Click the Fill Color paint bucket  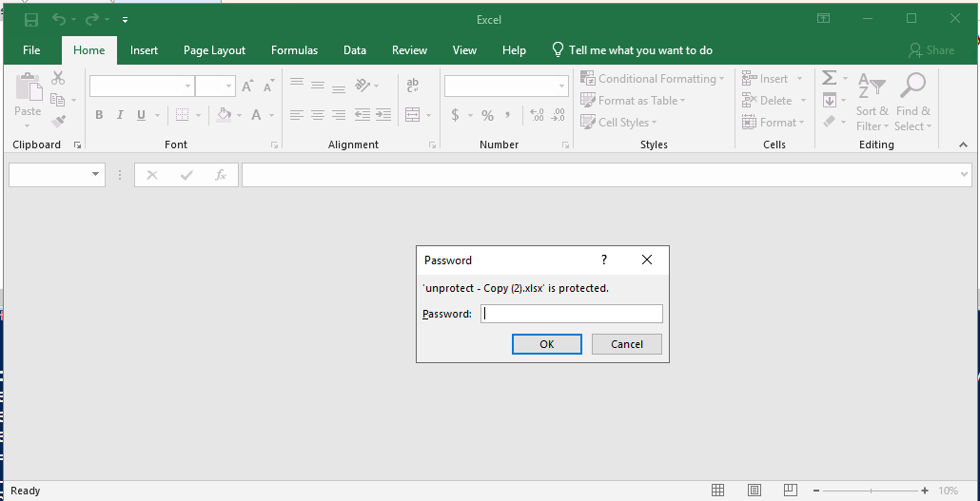point(224,114)
